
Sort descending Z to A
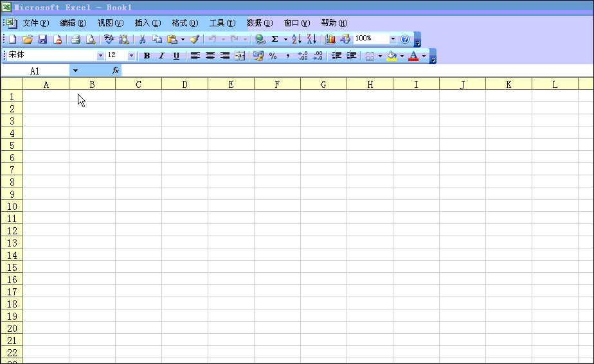[x=311, y=39]
